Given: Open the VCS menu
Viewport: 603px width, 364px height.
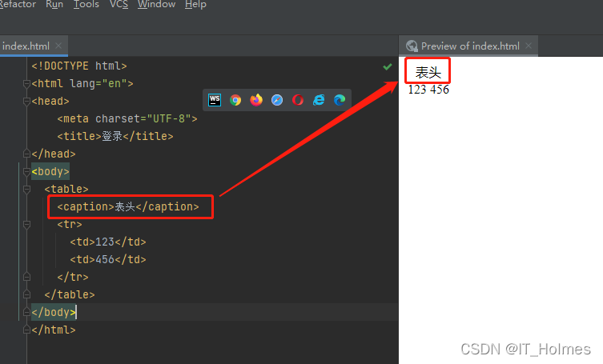Looking at the screenshot, I should 119,4.
